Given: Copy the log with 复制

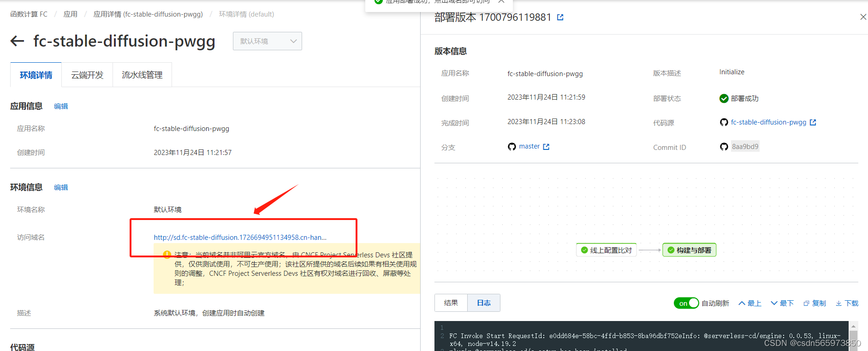Looking at the screenshot, I should coord(815,303).
